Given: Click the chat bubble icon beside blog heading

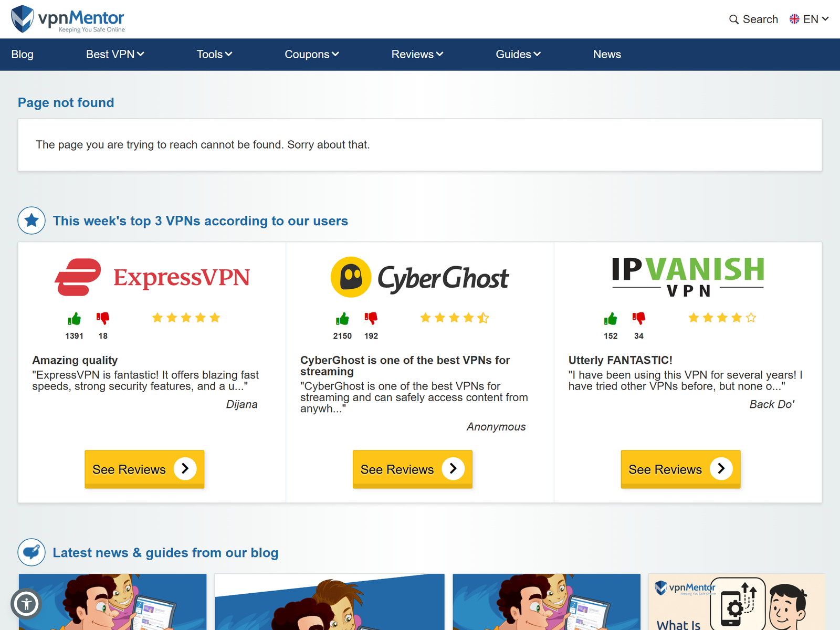Looking at the screenshot, I should pos(31,552).
